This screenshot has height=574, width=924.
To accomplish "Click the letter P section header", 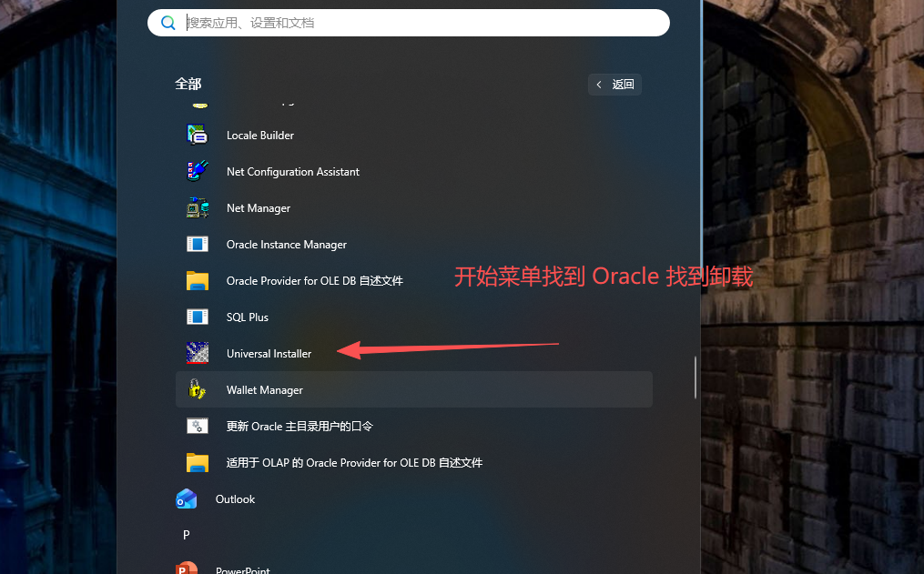I will click(187, 535).
